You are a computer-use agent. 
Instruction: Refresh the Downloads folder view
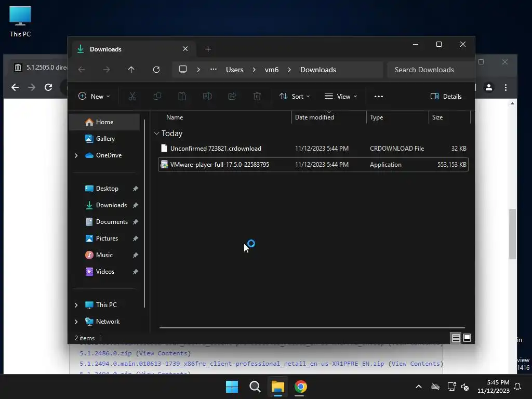tap(156, 70)
